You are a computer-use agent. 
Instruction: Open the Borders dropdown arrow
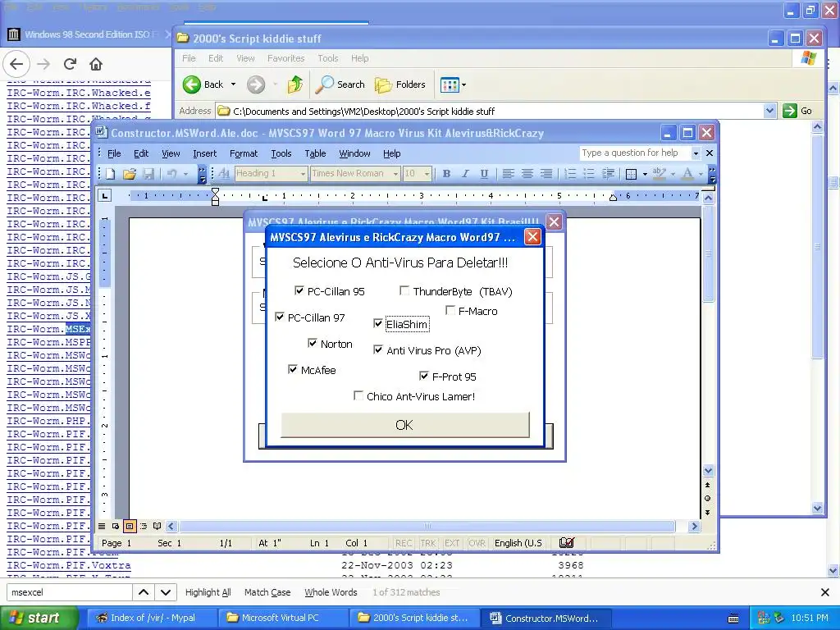[645, 174]
